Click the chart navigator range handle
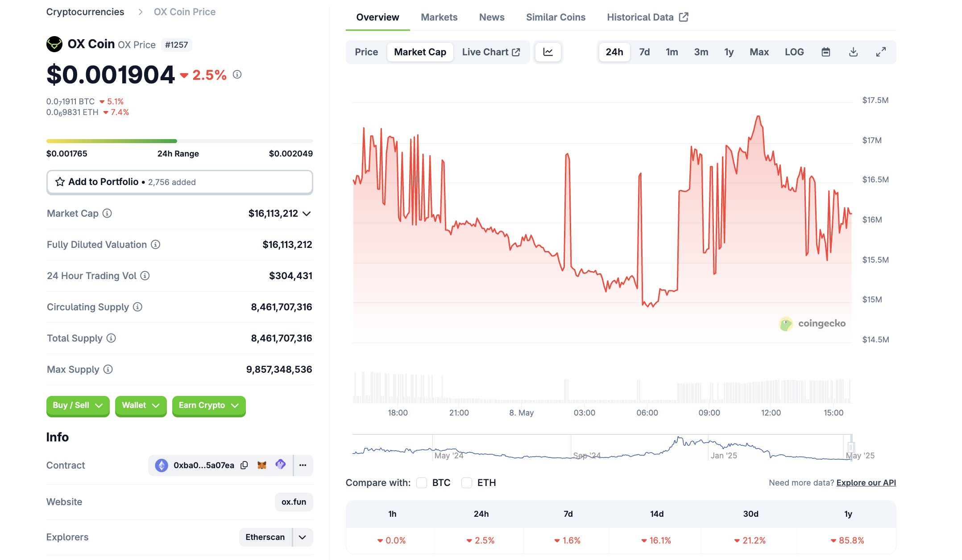 click(851, 447)
